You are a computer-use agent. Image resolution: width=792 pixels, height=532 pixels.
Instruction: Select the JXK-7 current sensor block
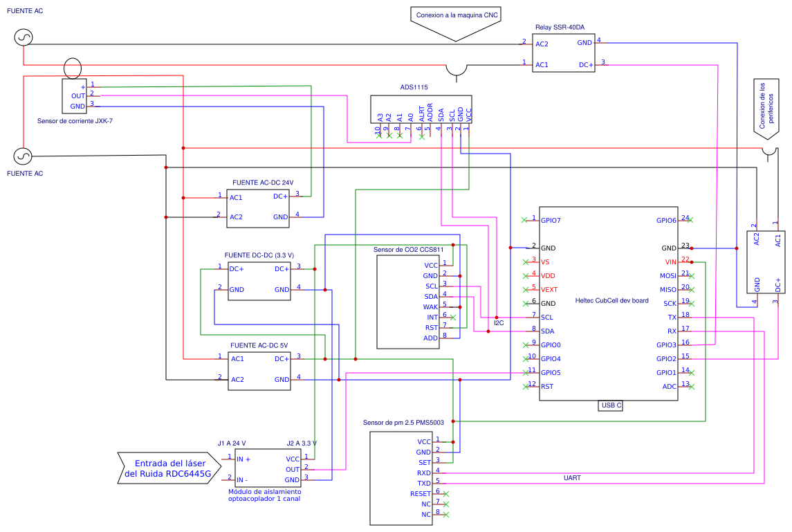(74, 96)
